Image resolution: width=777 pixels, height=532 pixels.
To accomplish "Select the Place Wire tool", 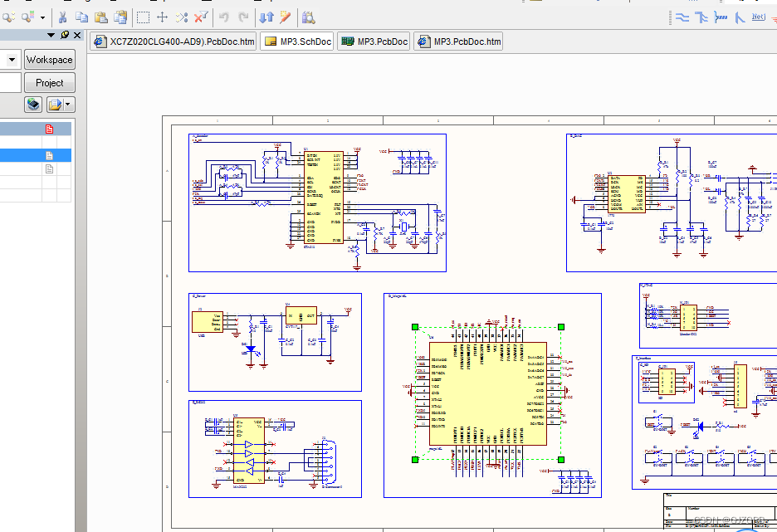I will (x=682, y=17).
